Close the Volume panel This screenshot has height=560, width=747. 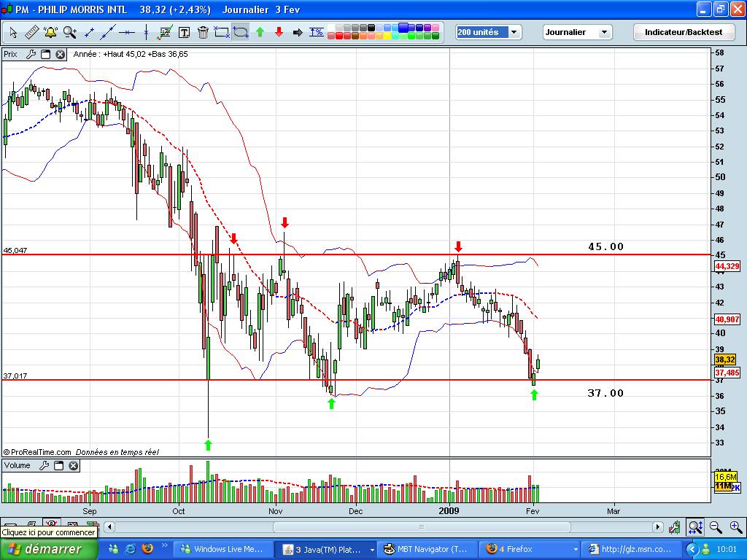pyautogui.click(x=74, y=465)
